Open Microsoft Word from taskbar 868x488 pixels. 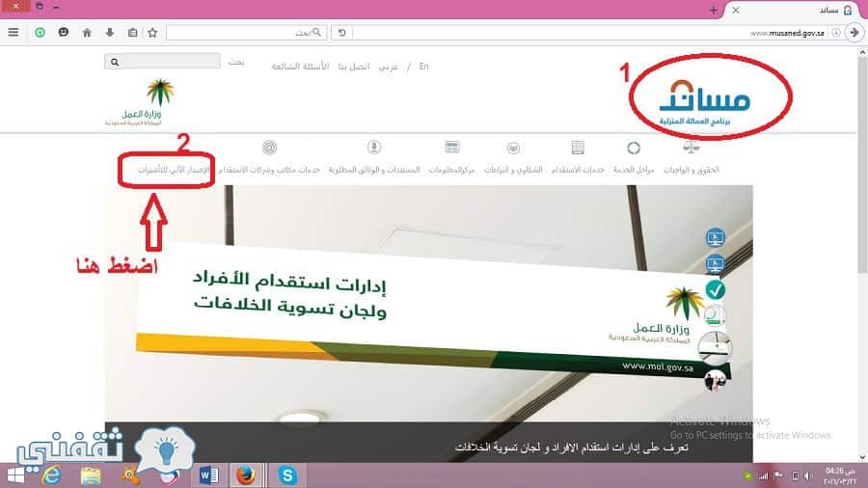click(x=208, y=475)
